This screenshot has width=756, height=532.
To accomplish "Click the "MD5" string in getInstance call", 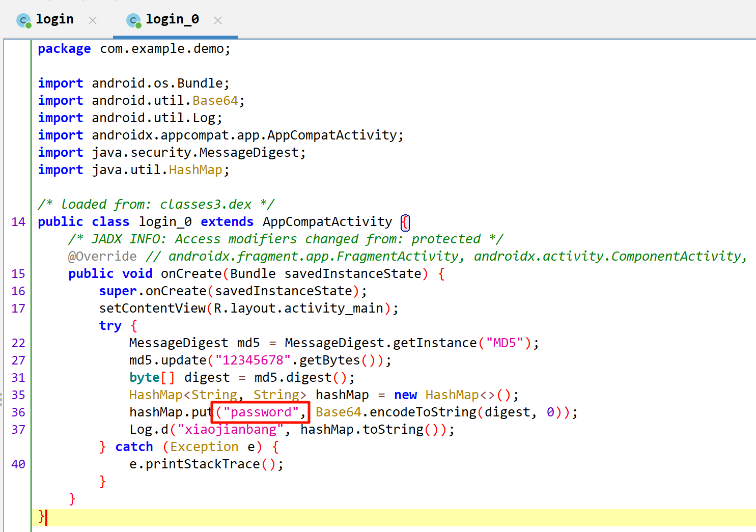I will 505,343.
